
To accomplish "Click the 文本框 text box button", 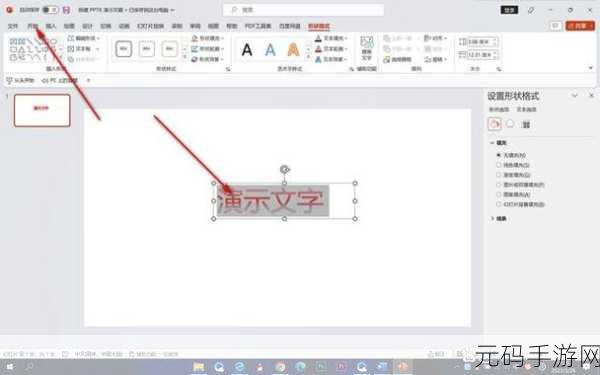I will pos(83,49).
